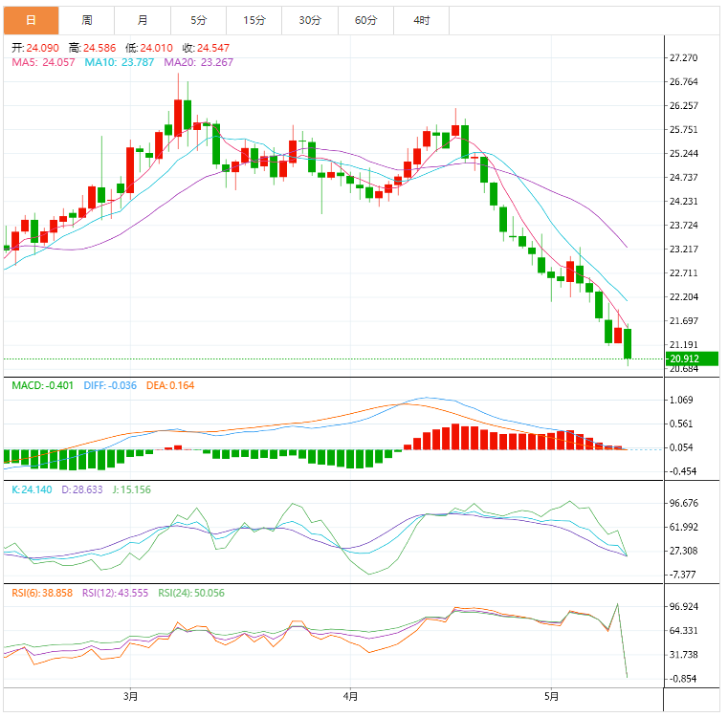This screenshot has width=728, height=717.
Task: Open the 5分 timeframe tab
Action: click(198, 20)
